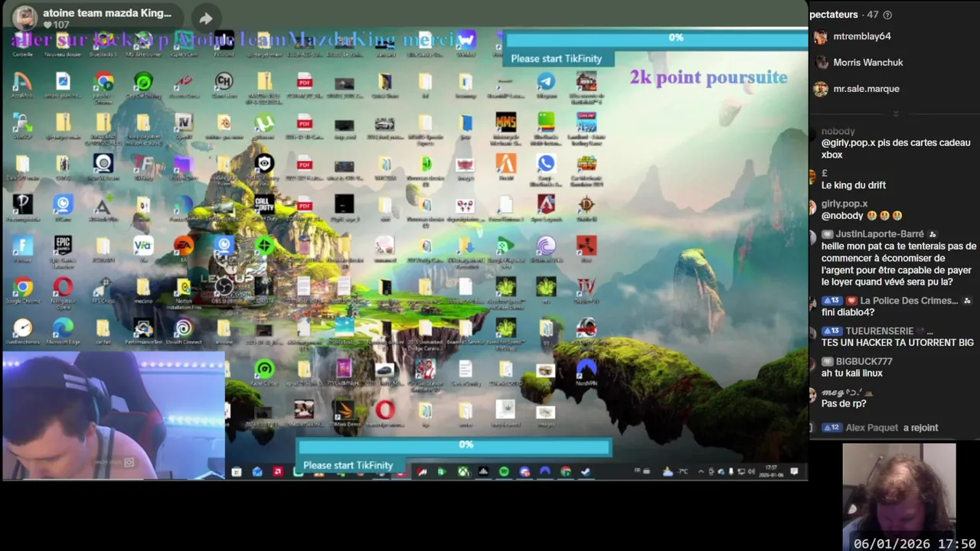Click the help icon next to spectator count
980x551 pixels.
click(x=887, y=15)
